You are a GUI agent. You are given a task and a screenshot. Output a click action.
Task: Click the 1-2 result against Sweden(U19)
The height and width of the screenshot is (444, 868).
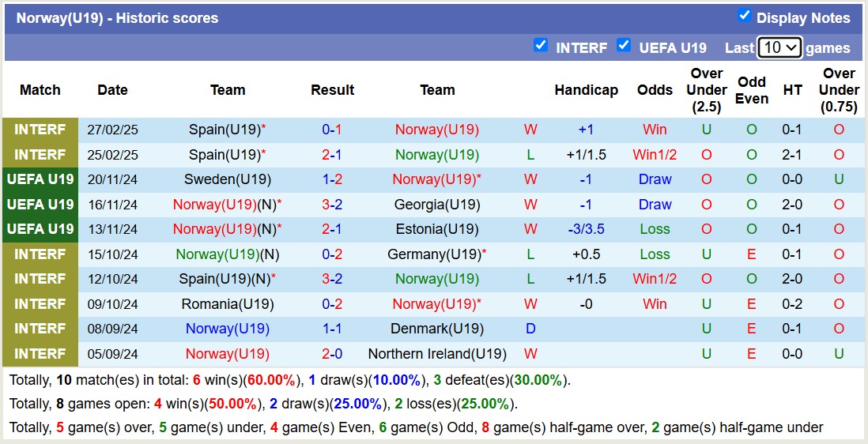(332, 179)
